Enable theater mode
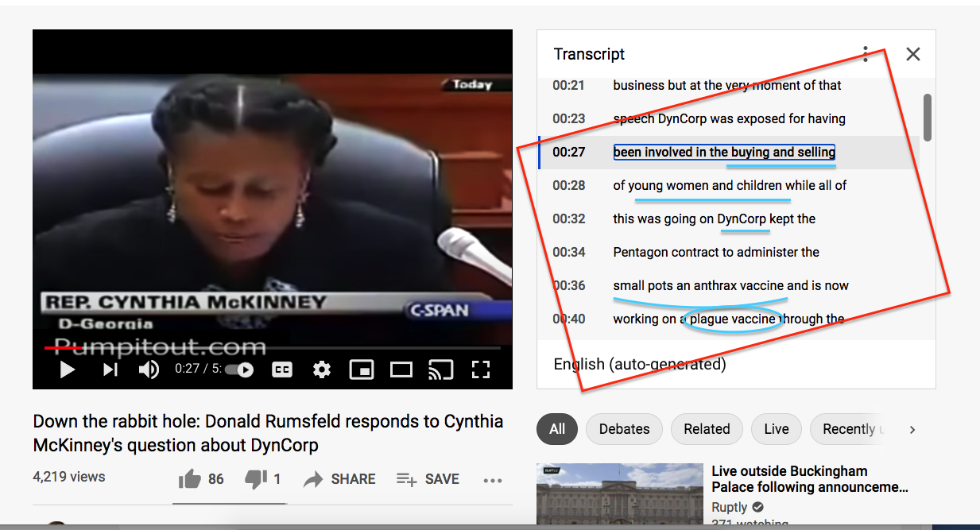This screenshot has height=530, width=980. click(401, 369)
